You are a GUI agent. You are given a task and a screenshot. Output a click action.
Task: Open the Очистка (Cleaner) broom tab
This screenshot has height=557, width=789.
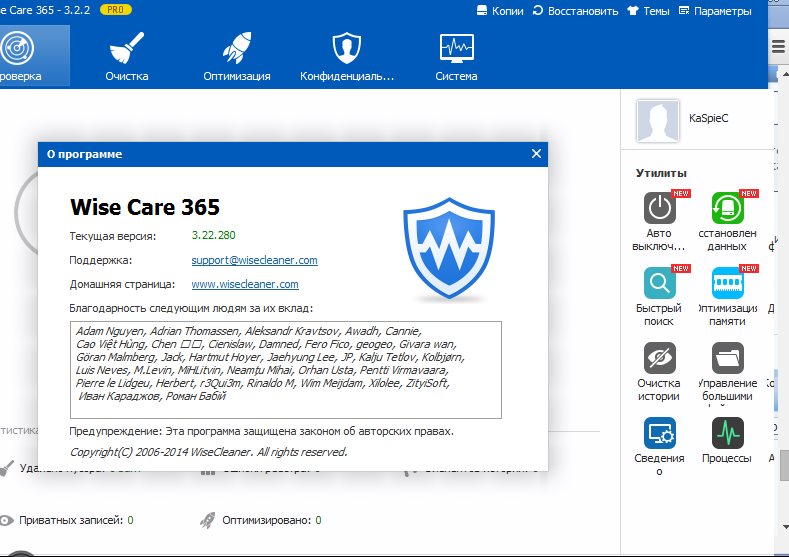(x=127, y=56)
